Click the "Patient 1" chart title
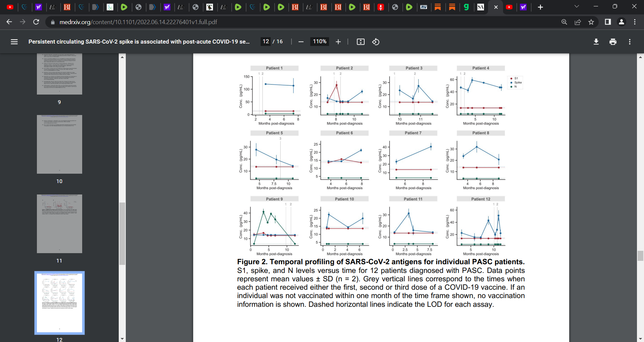This screenshot has height=342, width=644. tap(274, 68)
